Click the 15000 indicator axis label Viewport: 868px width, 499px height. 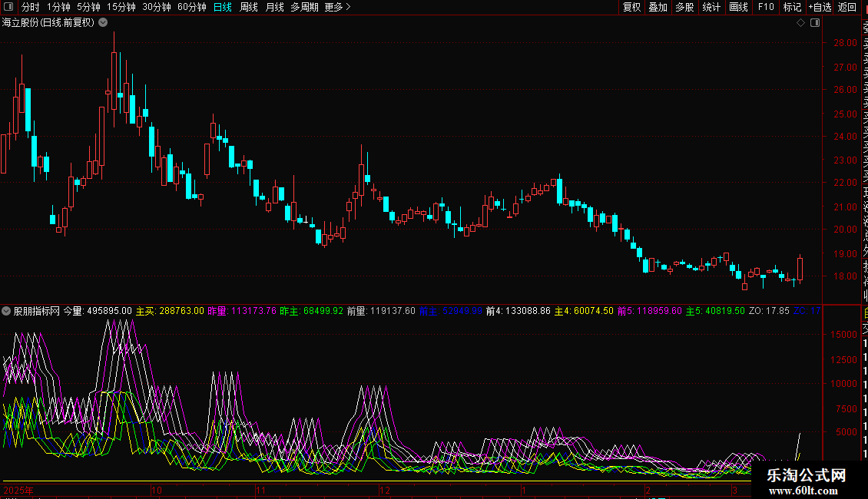click(x=843, y=334)
